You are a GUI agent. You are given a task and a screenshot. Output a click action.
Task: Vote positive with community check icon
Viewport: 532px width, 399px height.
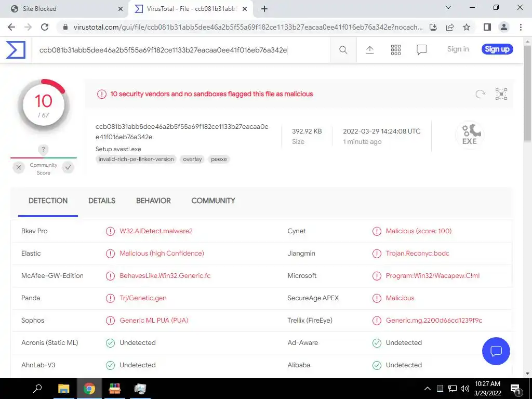pos(68,167)
